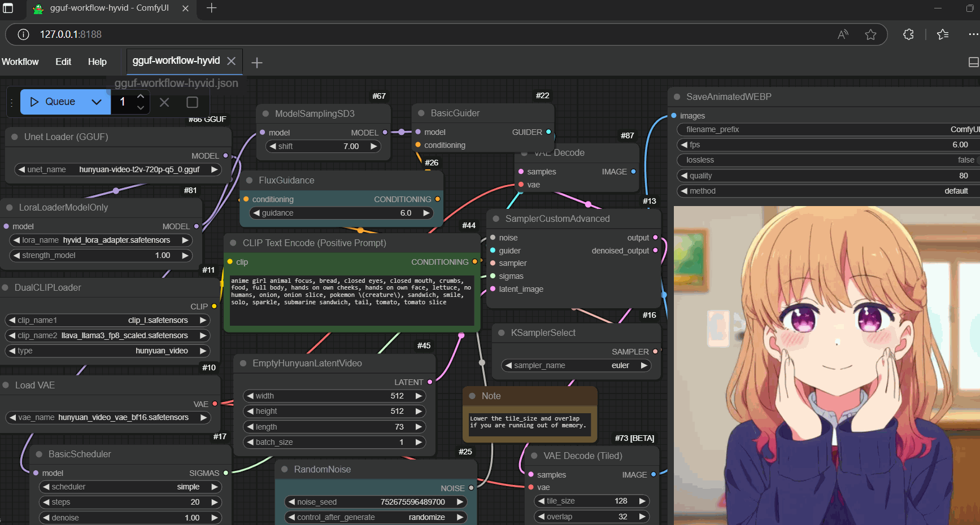This screenshot has width=980, height=525.
Task: Open the clip_name1 selector
Action: click(107, 320)
